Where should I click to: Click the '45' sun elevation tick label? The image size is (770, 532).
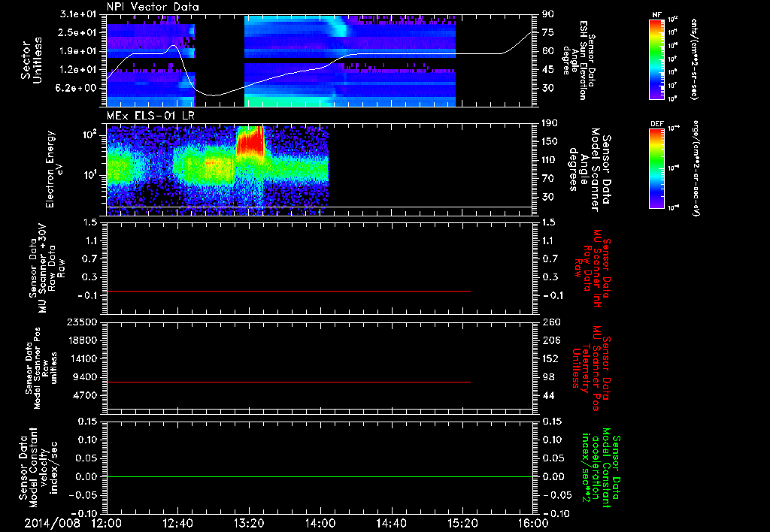547,70
